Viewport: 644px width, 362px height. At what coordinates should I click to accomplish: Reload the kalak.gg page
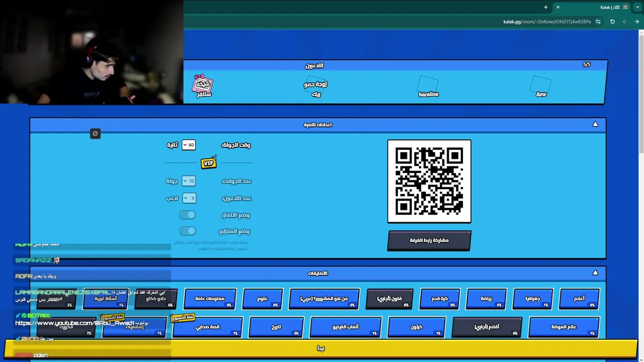[612, 22]
